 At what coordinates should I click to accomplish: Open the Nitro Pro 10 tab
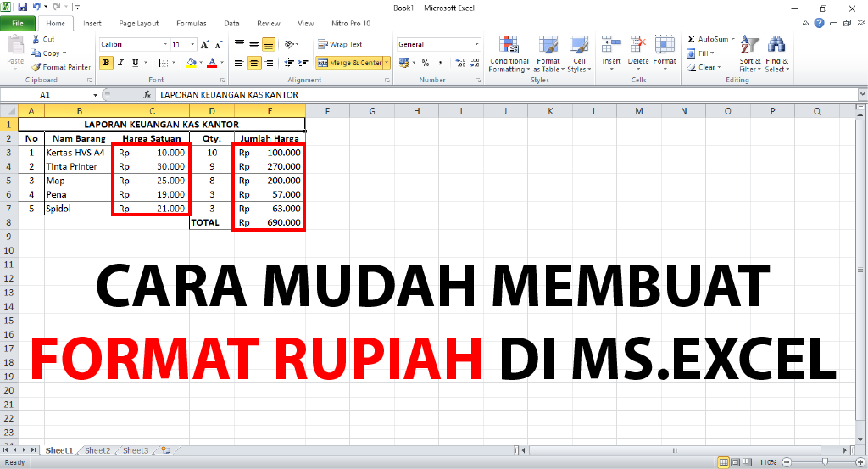coord(351,23)
